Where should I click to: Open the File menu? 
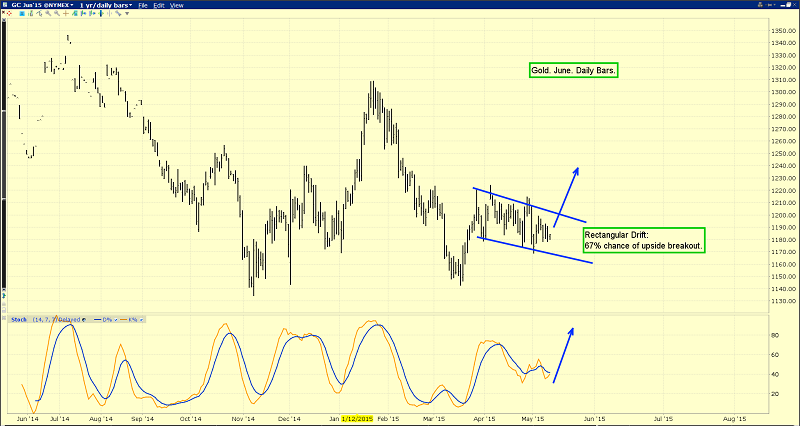click(x=145, y=6)
